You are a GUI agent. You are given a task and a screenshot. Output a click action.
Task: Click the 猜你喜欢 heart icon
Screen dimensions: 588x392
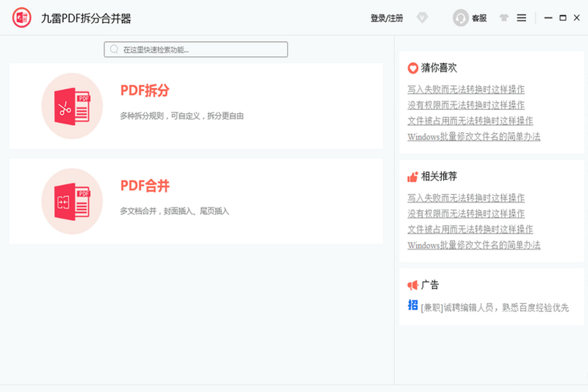(412, 68)
